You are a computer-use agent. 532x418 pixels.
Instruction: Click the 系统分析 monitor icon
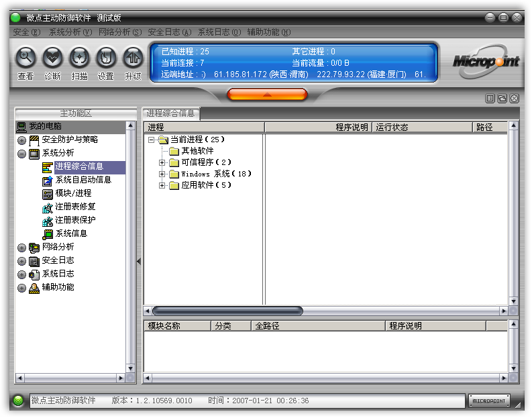click(x=34, y=154)
